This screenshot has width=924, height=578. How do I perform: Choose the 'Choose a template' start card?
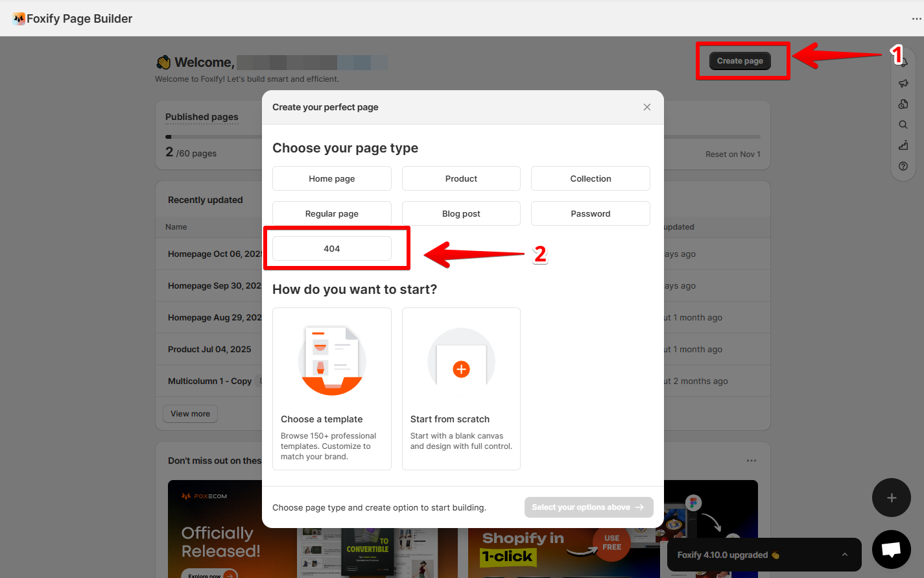click(x=332, y=389)
